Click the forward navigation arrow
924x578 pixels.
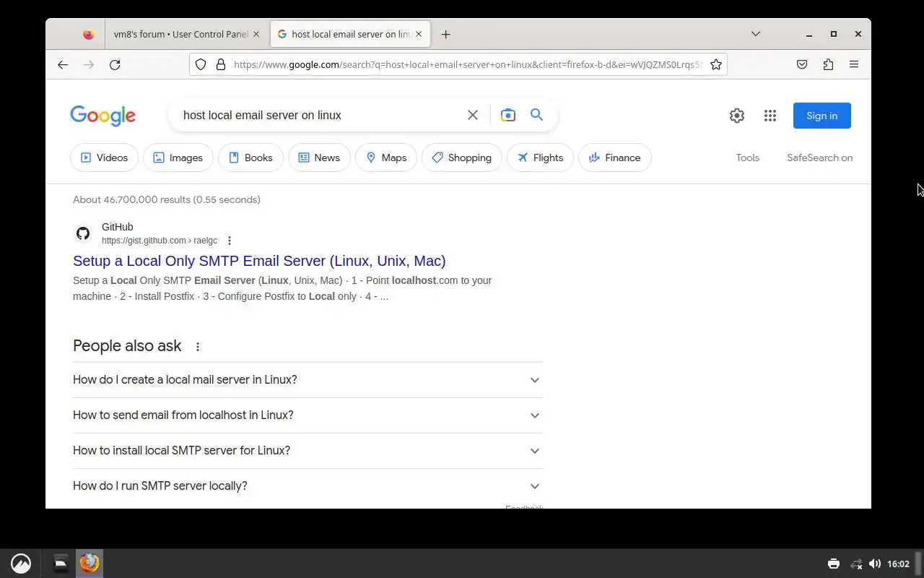coord(89,64)
